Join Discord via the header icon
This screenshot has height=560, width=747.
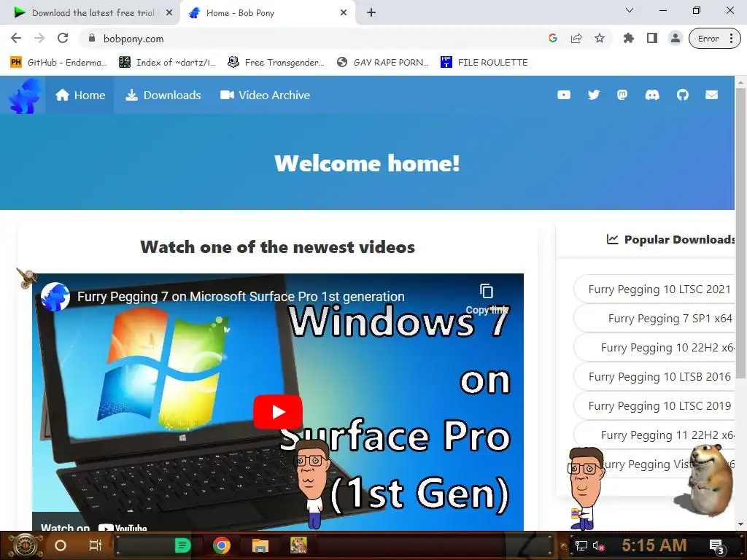(x=652, y=96)
